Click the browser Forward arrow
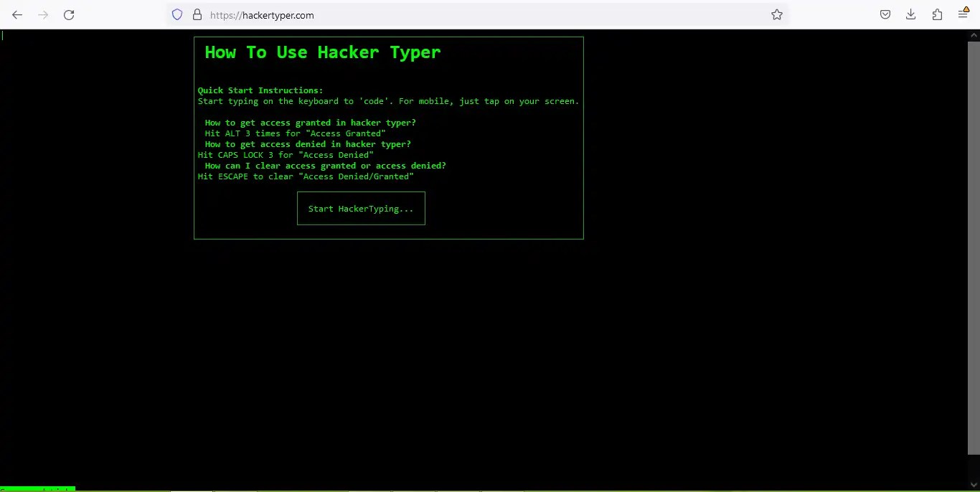Image resolution: width=980 pixels, height=492 pixels. pyautogui.click(x=43, y=14)
